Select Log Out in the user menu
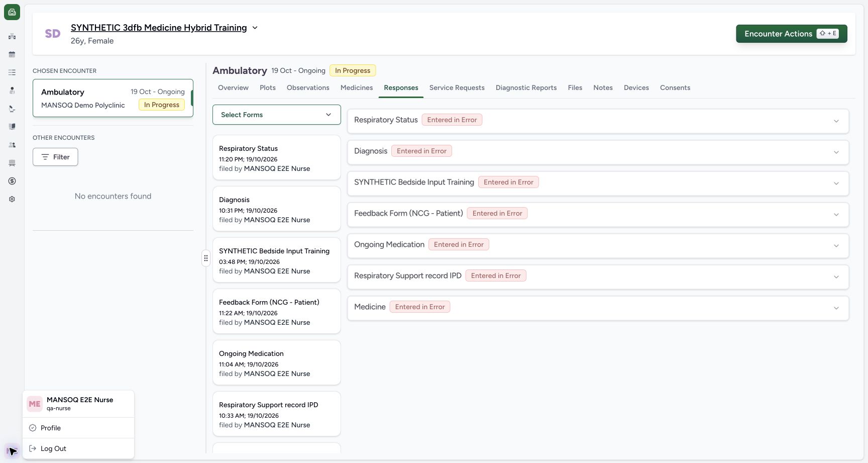868x463 pixels. 78,448
